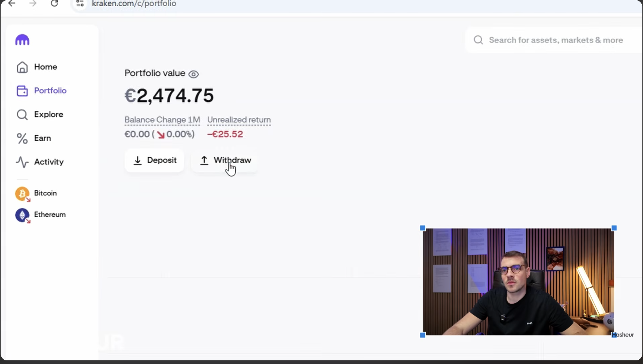Click the Ethereum coin icon
Screen dimensions: 643x364
point(22,215)
